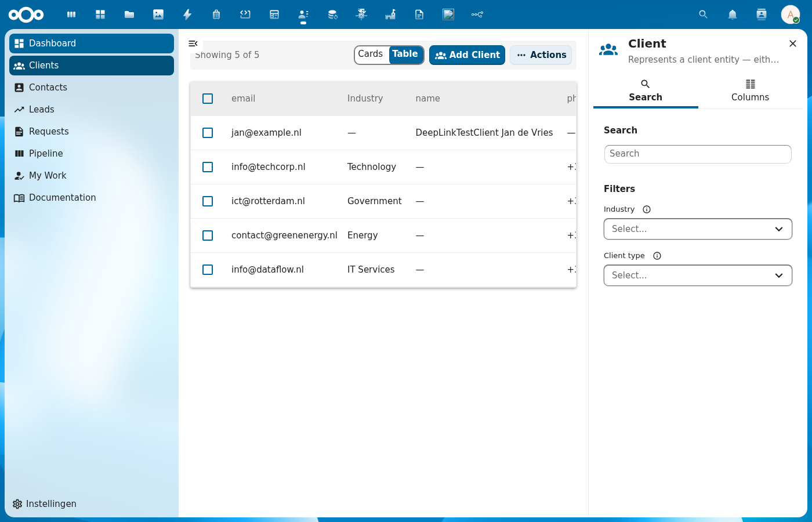Open Pipeline in sidebar
The image size is (812, 522).
pyautogui.click(x=92, y=154)
